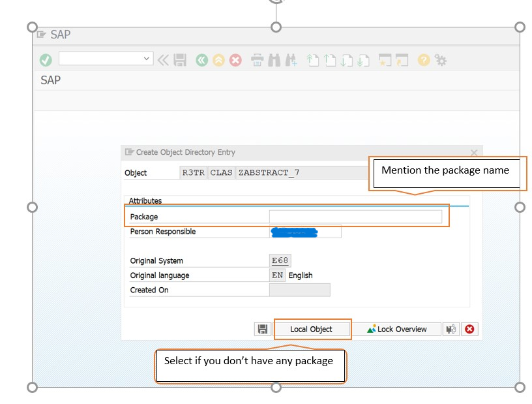Screen dimensions: 532x404
Task: Click the Package input field
Action: (355, 217)
